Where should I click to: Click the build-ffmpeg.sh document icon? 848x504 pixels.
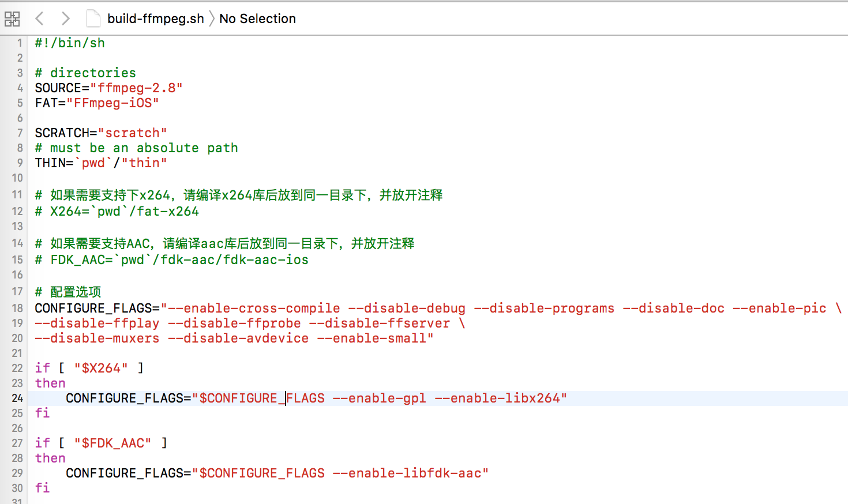pos(93,19)
